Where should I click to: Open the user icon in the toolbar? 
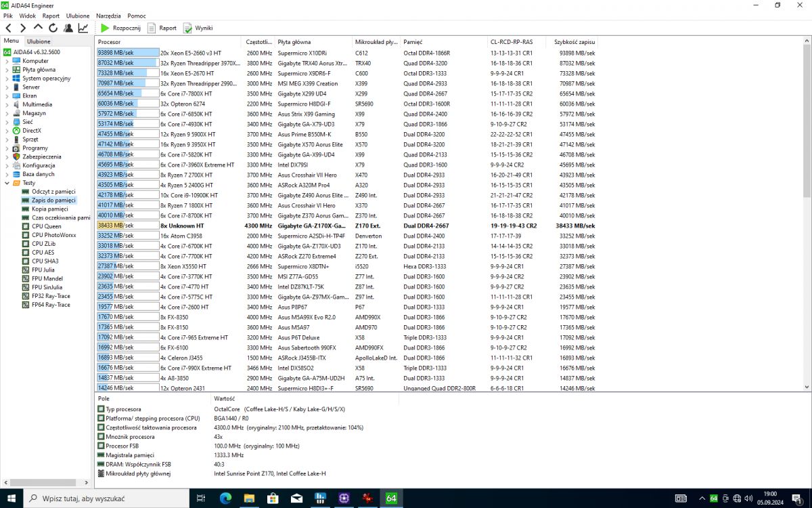(x=68, y=28)
